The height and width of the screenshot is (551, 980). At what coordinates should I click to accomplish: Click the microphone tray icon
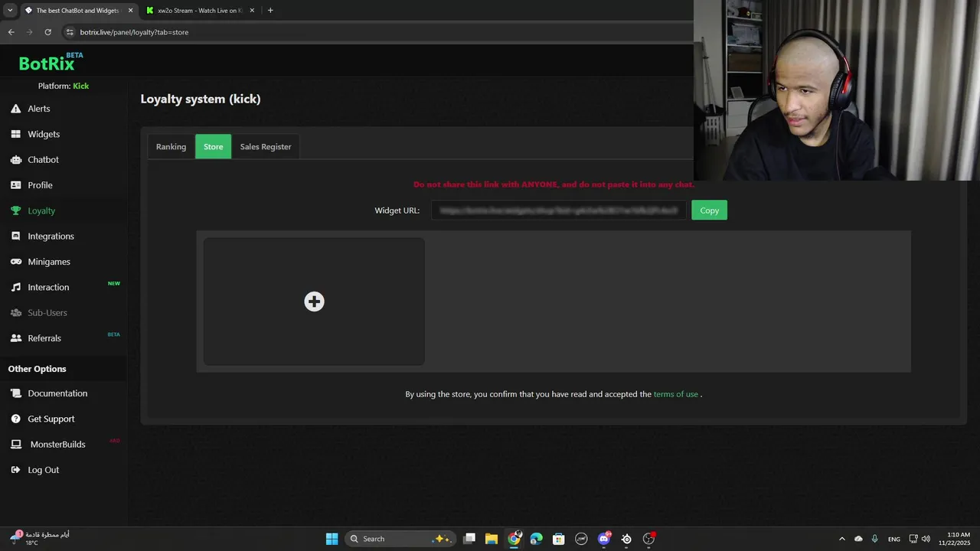pyautogui.click(x=874, y=539)
